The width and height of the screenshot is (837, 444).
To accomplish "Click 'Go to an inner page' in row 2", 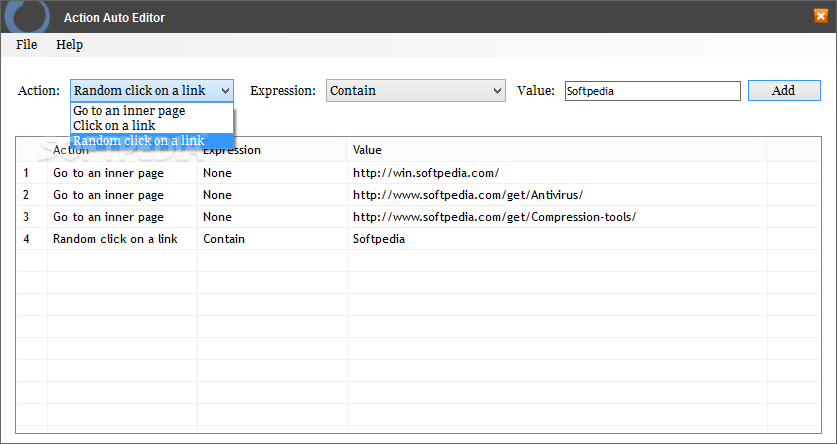I will tap(108, 195).
